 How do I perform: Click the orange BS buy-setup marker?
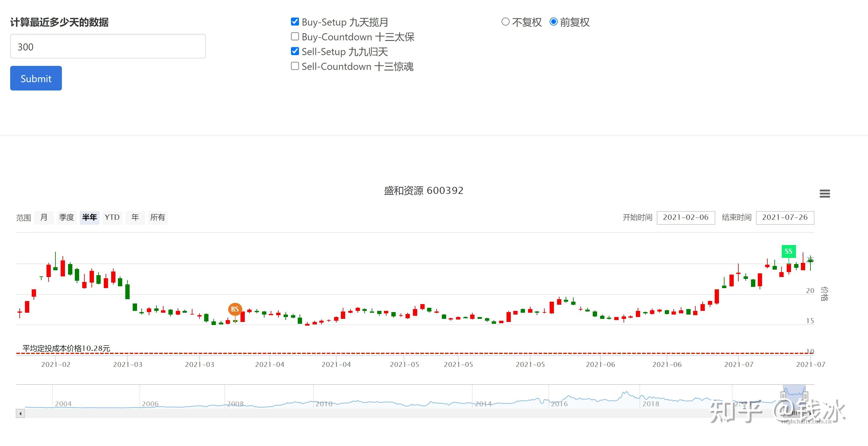(x=235, y=309)
